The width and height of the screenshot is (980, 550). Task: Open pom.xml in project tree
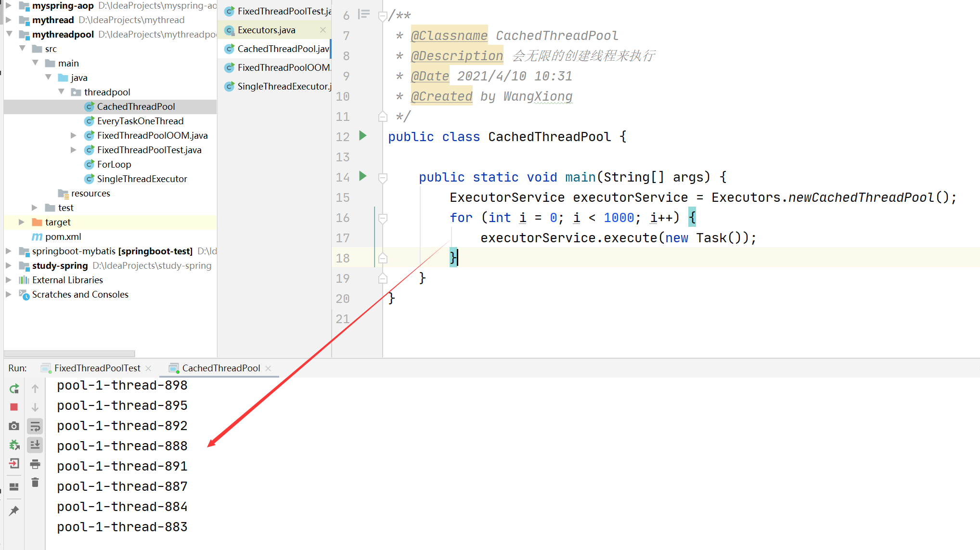click(63, 236)
